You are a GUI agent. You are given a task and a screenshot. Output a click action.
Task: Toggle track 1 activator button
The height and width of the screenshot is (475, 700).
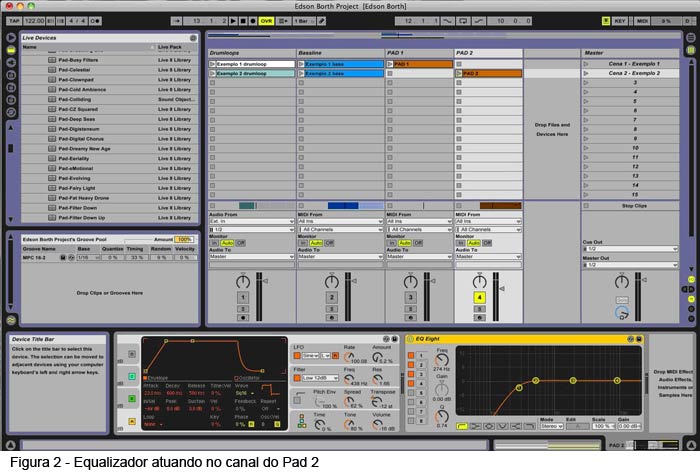pos(243,297)
